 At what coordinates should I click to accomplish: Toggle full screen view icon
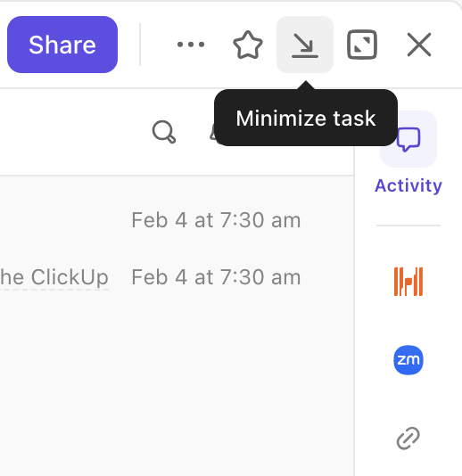362,45
